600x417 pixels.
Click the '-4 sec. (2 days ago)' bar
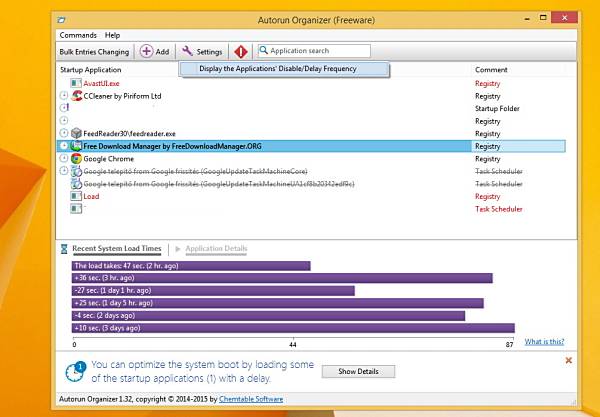(268, 316)
